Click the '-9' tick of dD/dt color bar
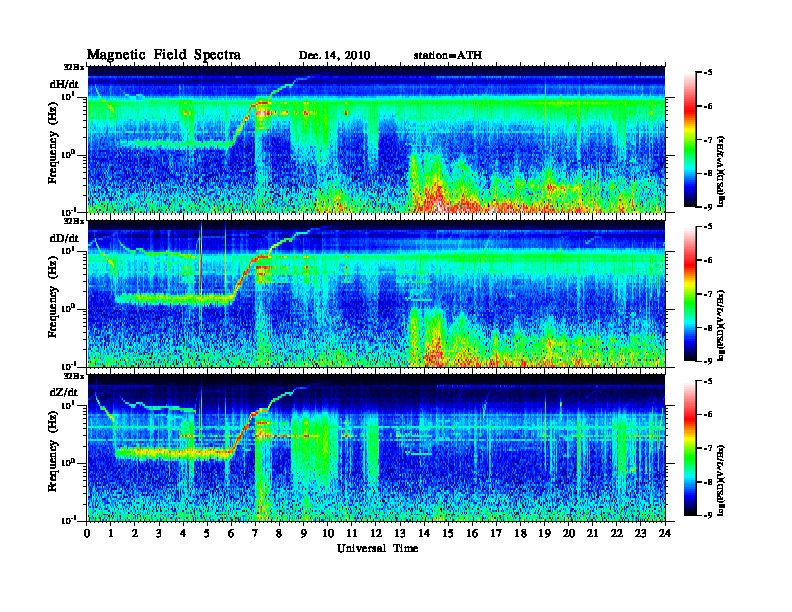Image resolution: width=792 pixels, height=612 pixels. [x=708, y=361]
